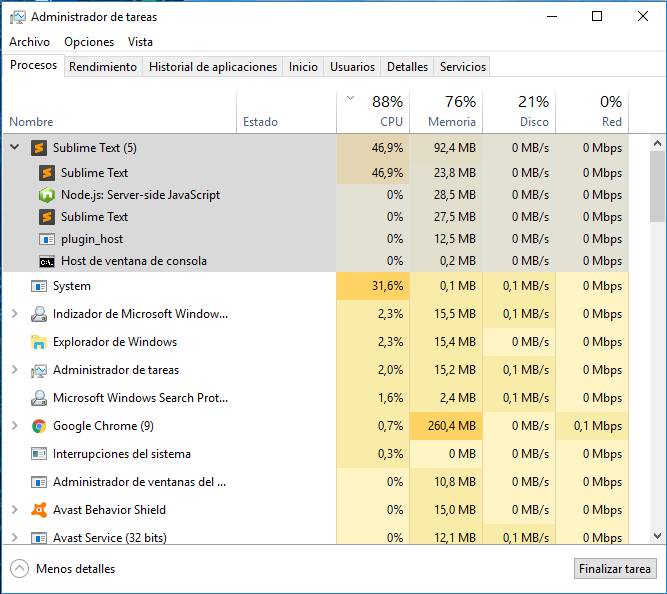Open the Detalles tab
The width and height of the screenshot is (667, 594).
(x=407, y=67)
